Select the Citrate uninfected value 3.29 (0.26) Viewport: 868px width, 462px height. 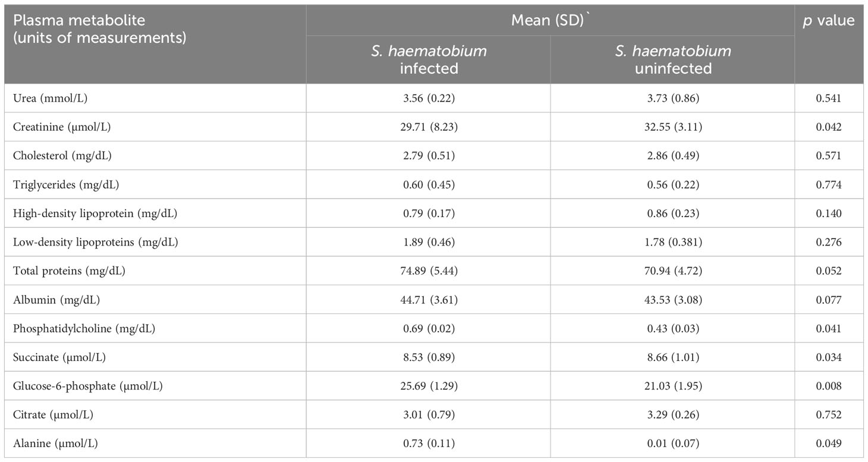click(x=673, y=414)
